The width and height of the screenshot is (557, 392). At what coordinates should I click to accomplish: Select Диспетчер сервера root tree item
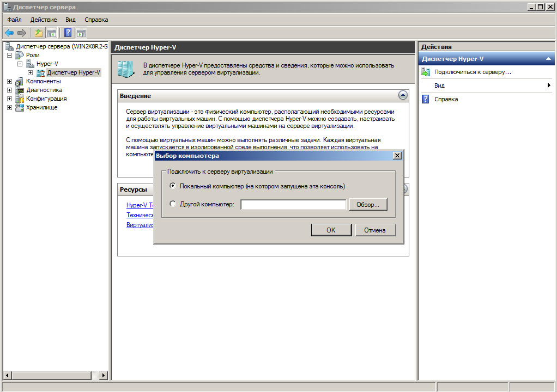pos(62,46)
